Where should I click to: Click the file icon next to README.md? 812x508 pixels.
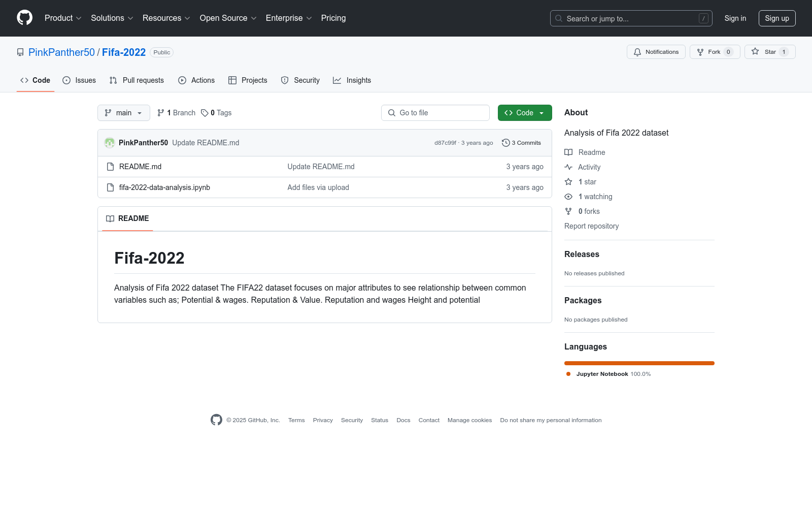click(x=110, y=167)
